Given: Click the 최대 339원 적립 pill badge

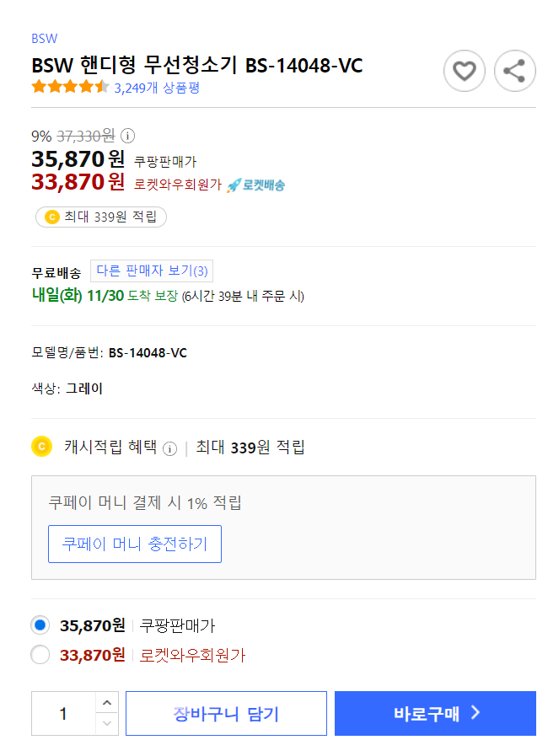Looking at the screenshot, I should [x=101, y=217].
